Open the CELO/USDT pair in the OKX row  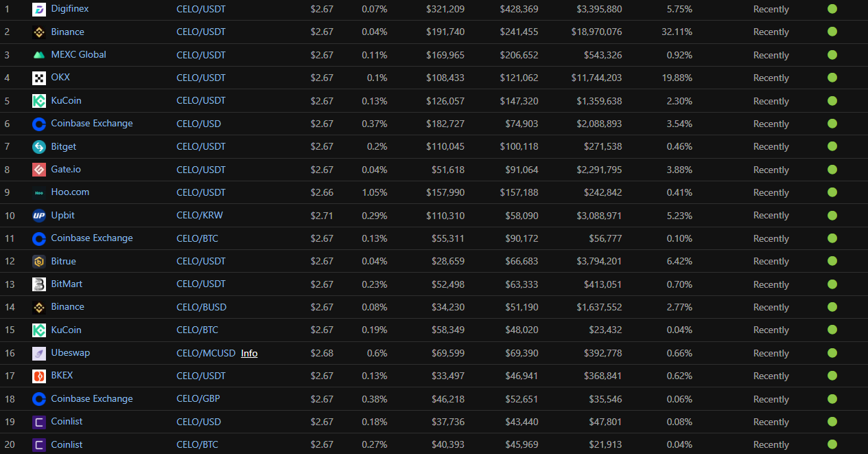(201, 78)
